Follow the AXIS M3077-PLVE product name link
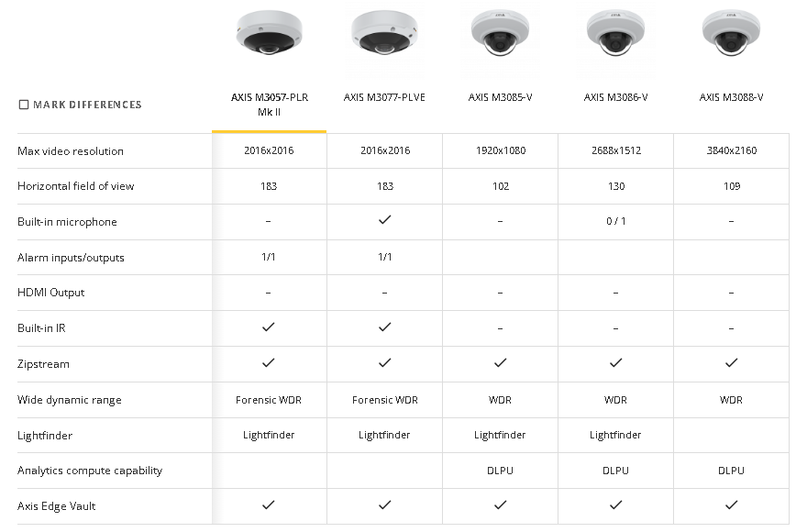The image size is (796, 532). point(385,97)
